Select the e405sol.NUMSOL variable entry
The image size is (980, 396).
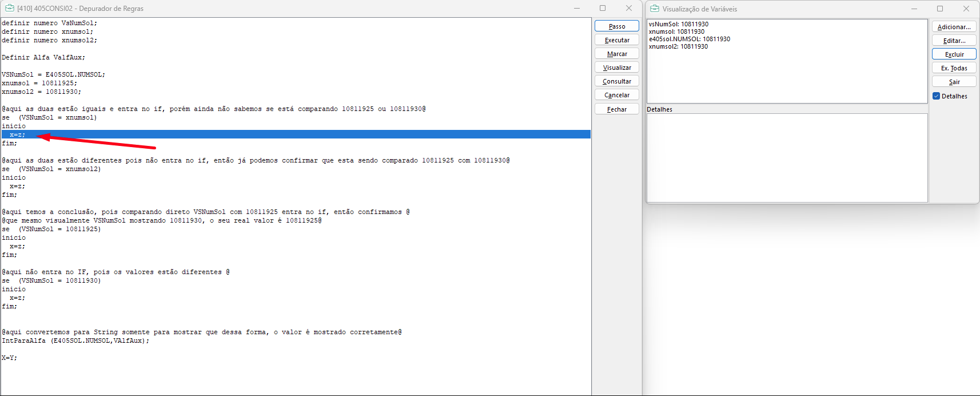click(689, 39)
